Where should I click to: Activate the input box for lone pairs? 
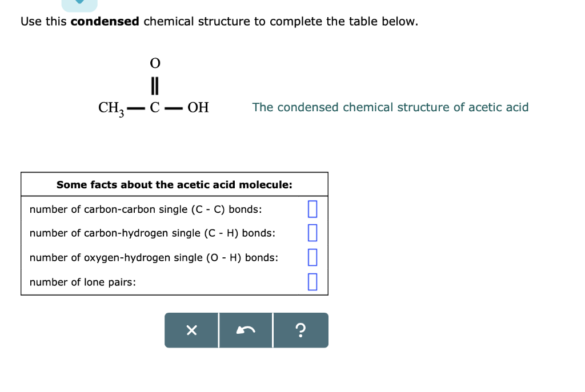(x=312, y=281)
